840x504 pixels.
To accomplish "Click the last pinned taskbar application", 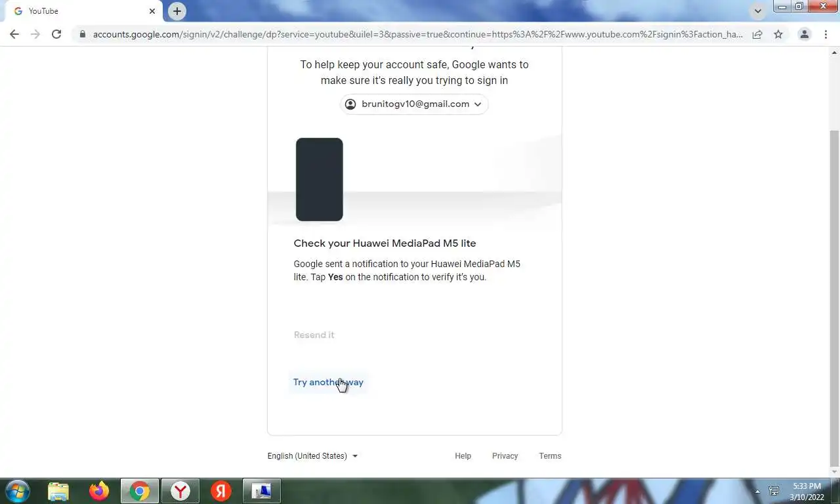I will coord(262,491).
